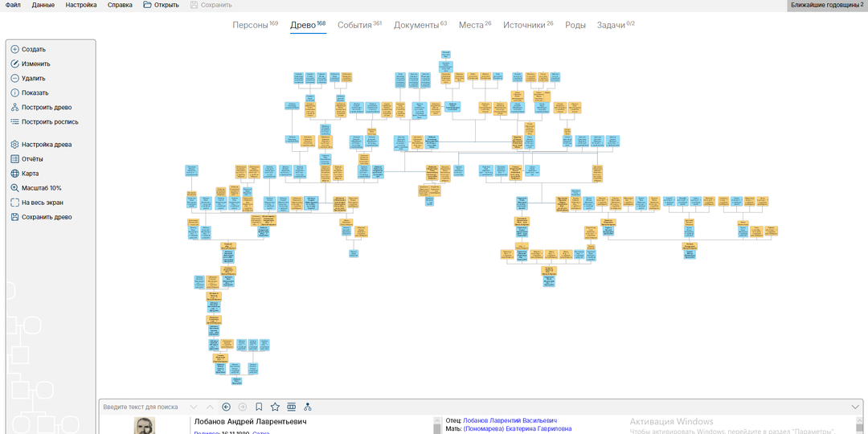
Task: Open the Документы tab
Action: coord(420,25)
